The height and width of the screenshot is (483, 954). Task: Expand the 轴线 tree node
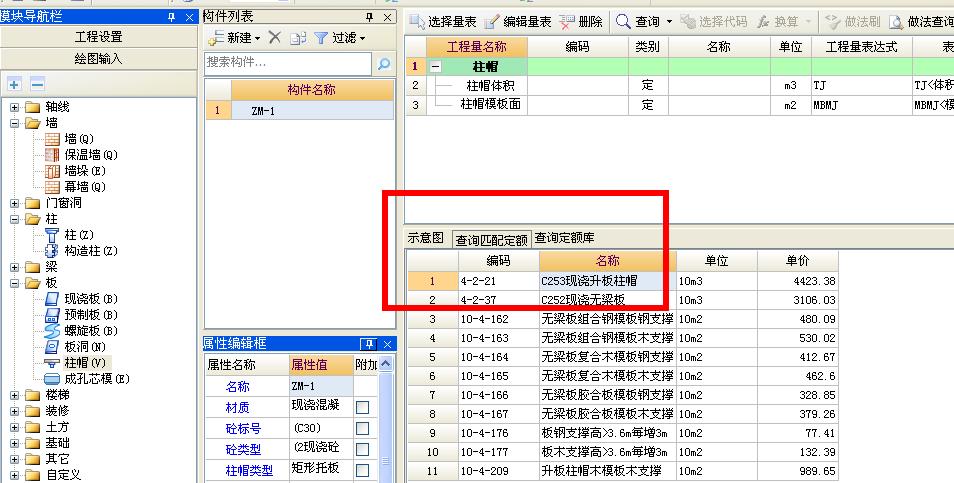tap(15, 108)
